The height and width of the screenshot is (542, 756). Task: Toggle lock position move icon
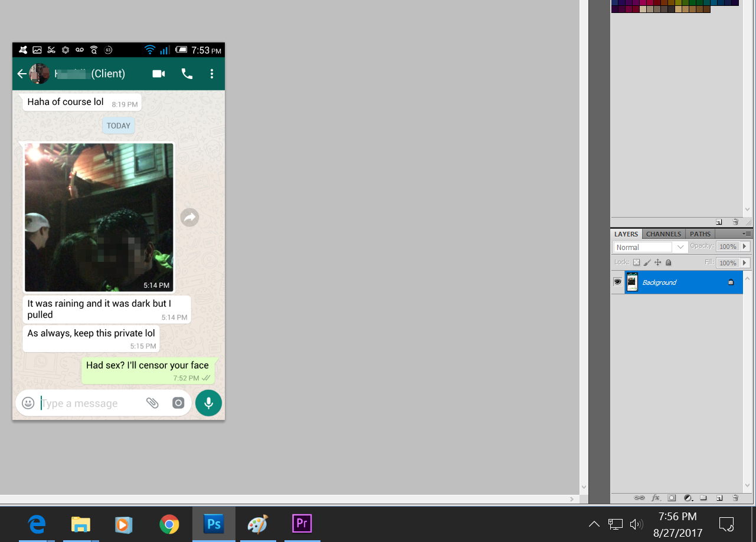pyautogui.click(x=657, y=262)
